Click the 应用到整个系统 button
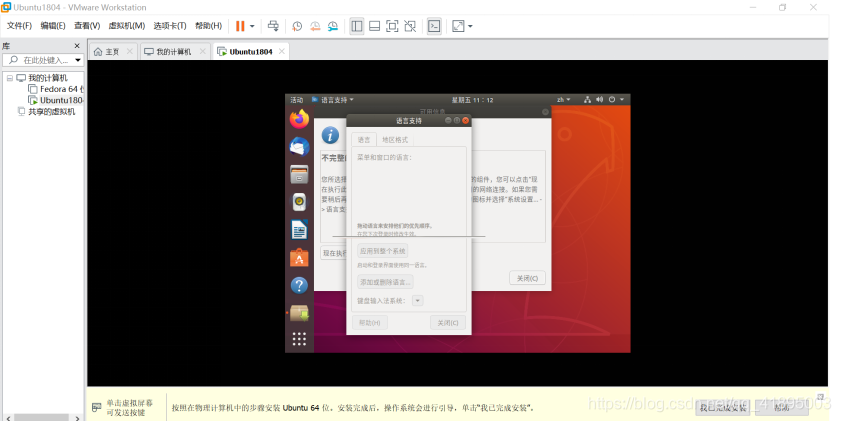The height and width of the screenshot is (422, 841). [x=383, y=251]
